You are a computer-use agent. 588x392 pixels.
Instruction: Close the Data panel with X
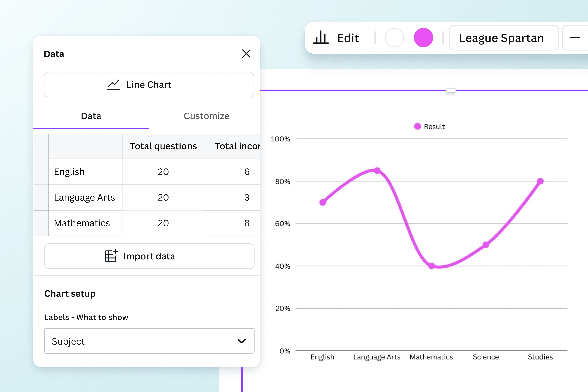[x=246, y=54]
